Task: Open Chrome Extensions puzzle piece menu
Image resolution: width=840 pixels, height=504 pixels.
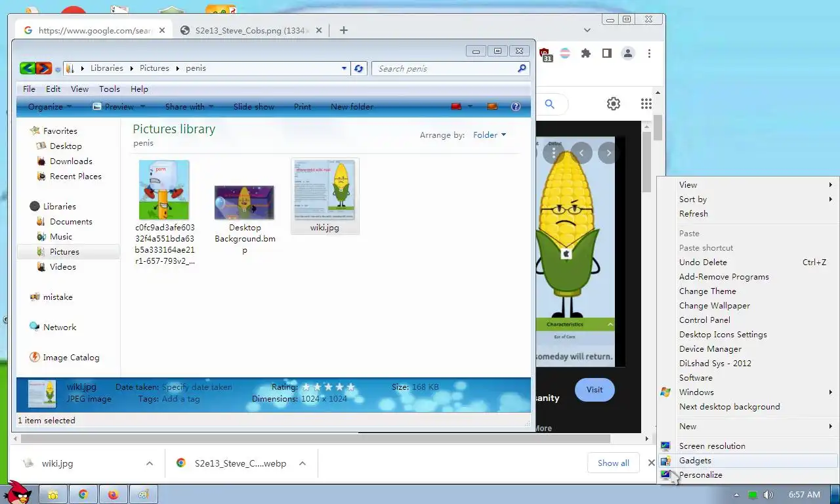Action: coord(586,53)
